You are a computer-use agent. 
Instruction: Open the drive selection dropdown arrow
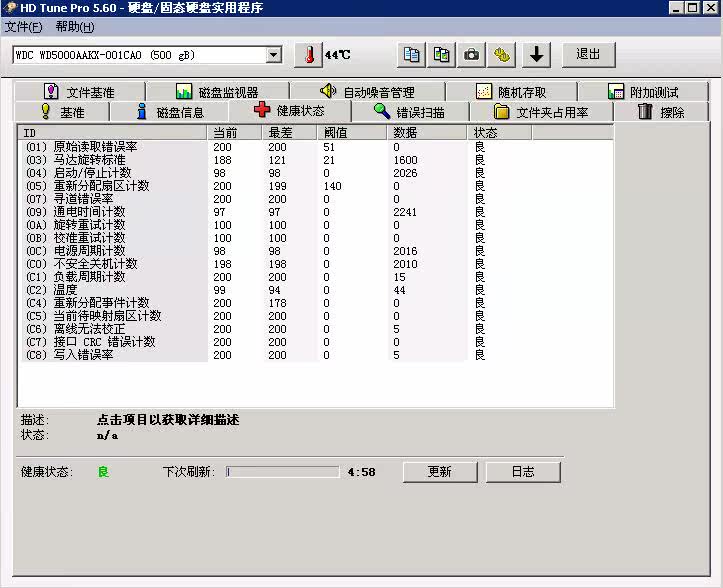coord(273,55)
